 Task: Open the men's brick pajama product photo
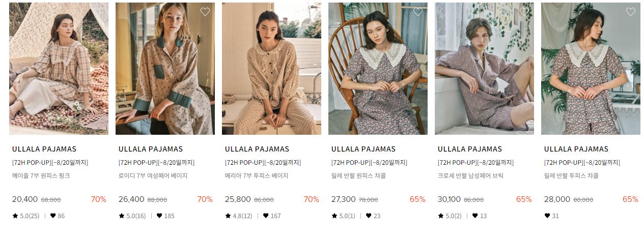484,69
